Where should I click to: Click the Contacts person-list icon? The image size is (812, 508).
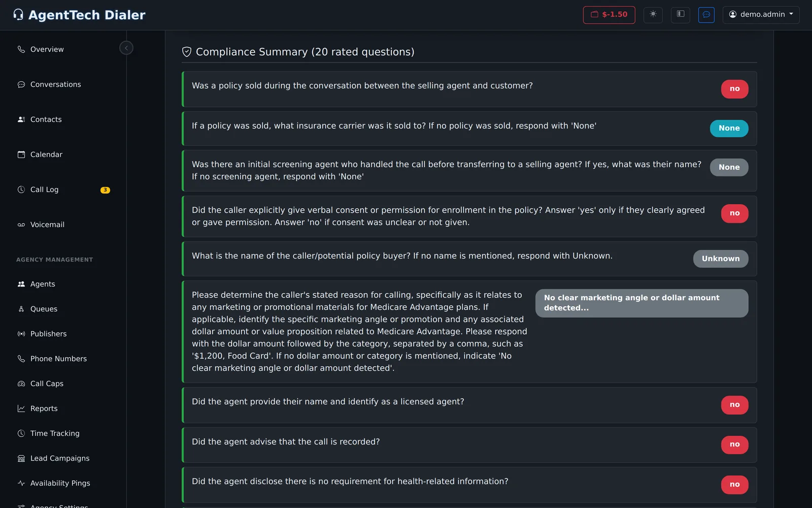21,119
